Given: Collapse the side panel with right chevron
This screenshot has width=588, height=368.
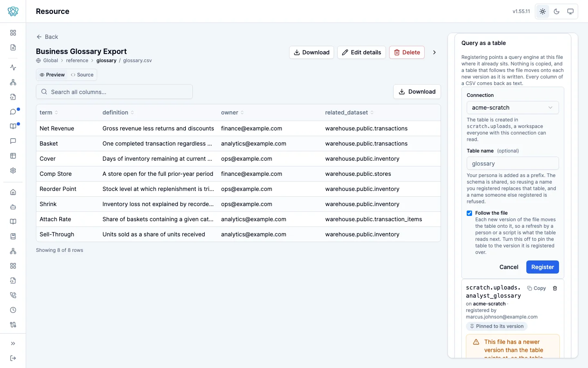Looking at the screenshot, I should click(434, 52).
